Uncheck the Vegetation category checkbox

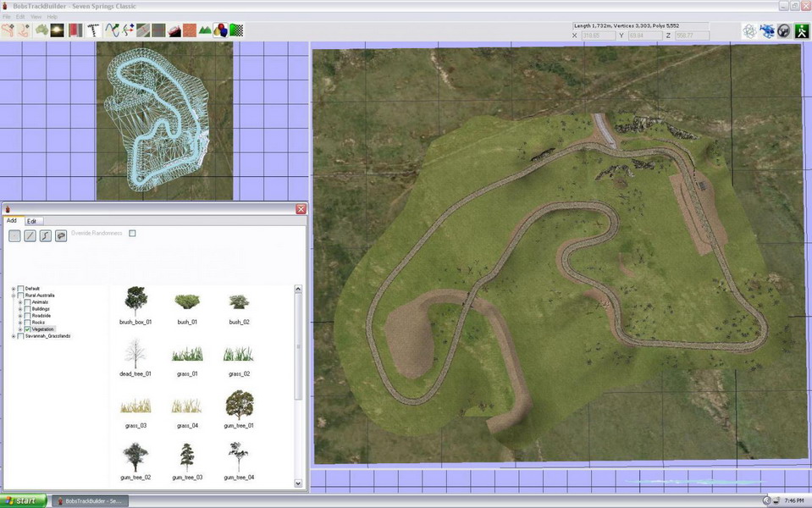pyautogui.click(x=28, y=329)
